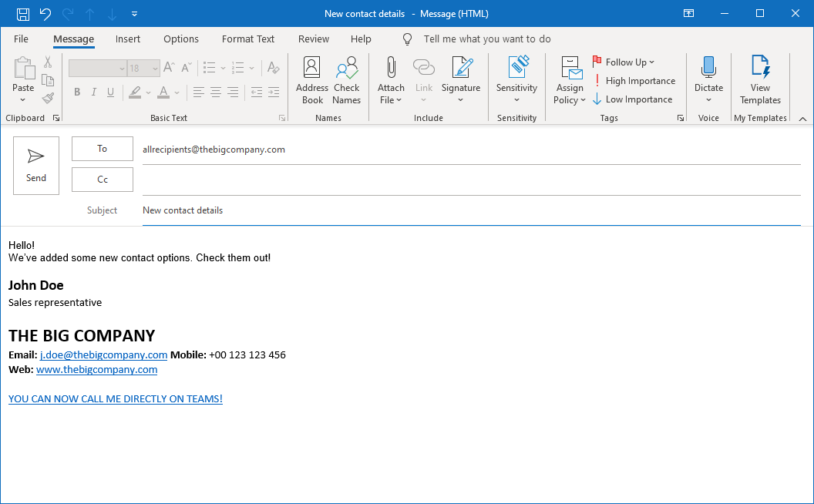Switch to the Format Text tab
The height and width of the screenshot is (504, 814).
pyautogui.click(x=248, y=39)
